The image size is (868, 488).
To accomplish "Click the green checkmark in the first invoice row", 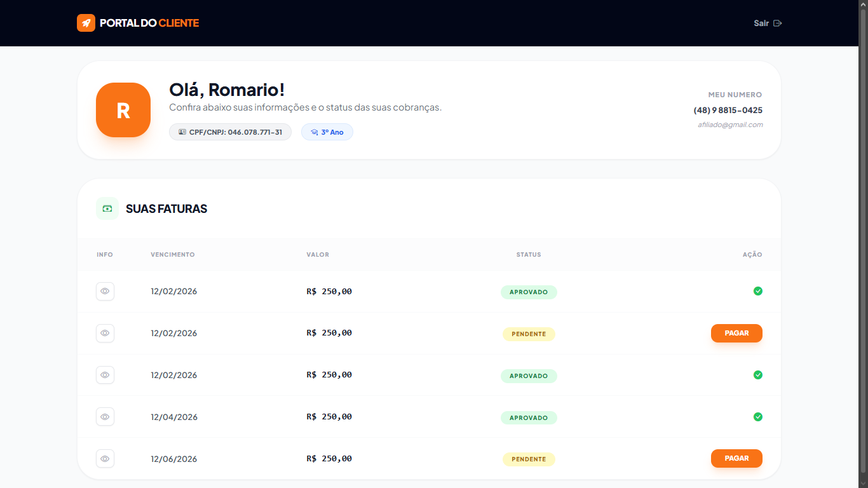I will [x=757, y=291].
